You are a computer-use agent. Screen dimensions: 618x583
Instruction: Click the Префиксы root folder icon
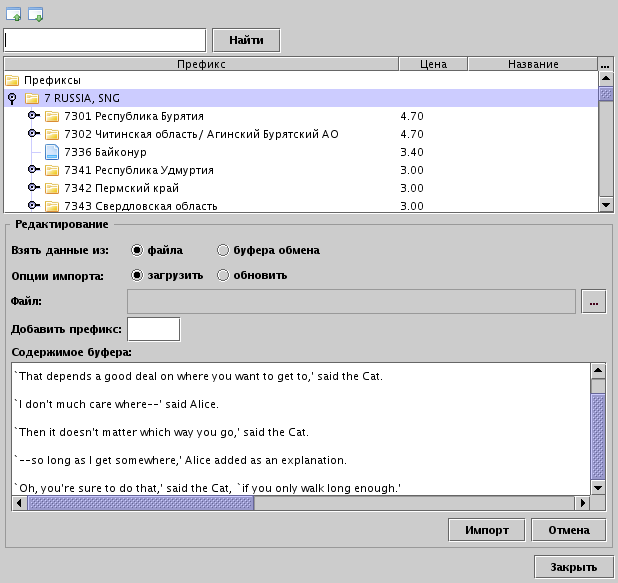pyautogui.click(x=13, y=80)
